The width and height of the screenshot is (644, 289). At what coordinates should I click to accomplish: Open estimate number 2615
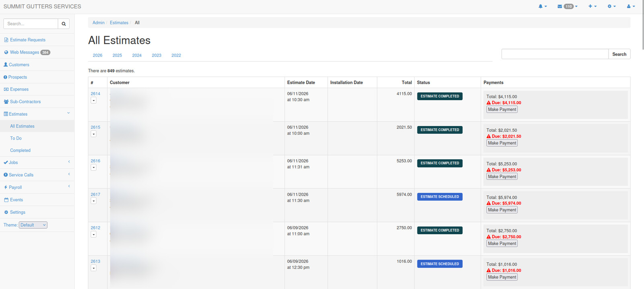(x=95, y=127)
